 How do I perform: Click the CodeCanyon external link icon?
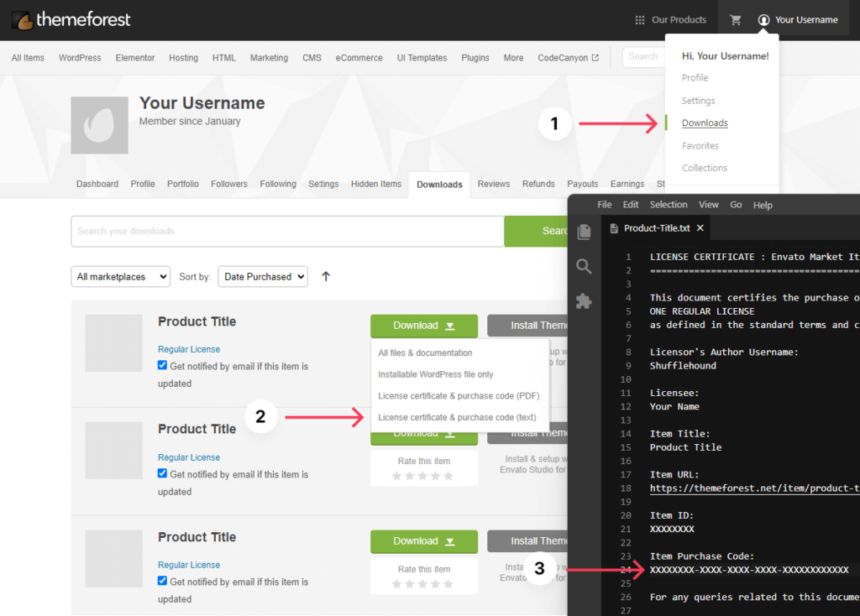point(595,58)
